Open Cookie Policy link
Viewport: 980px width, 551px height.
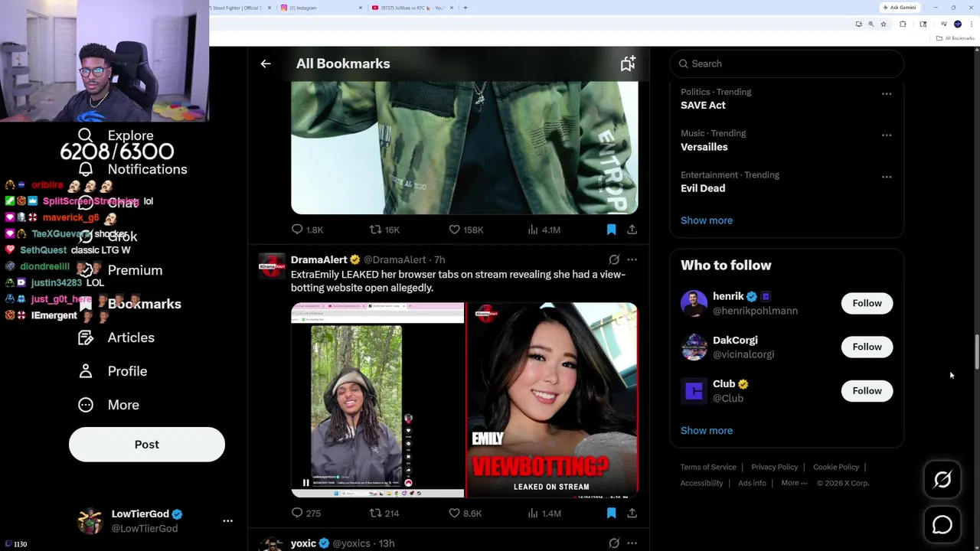(x=836, y=467)
